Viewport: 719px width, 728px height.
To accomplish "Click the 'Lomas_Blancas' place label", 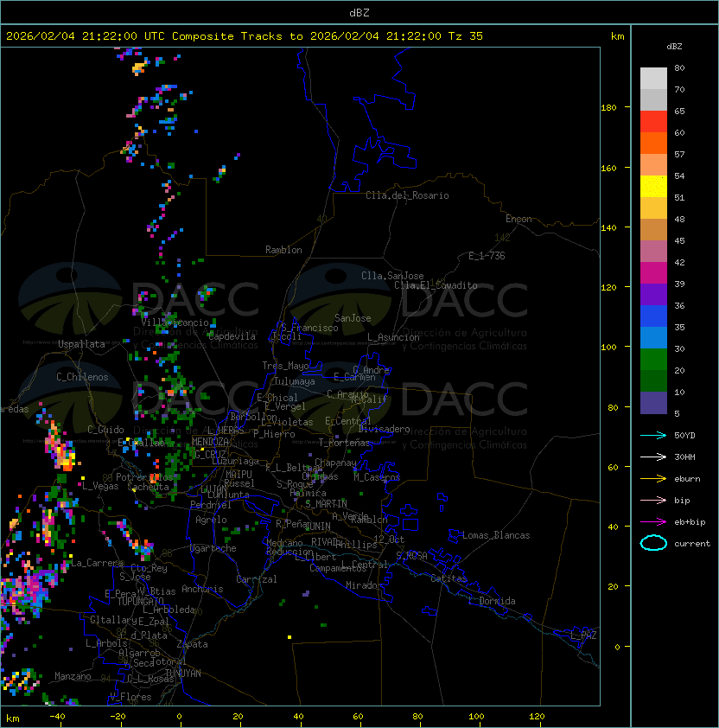I will [496, 535].
